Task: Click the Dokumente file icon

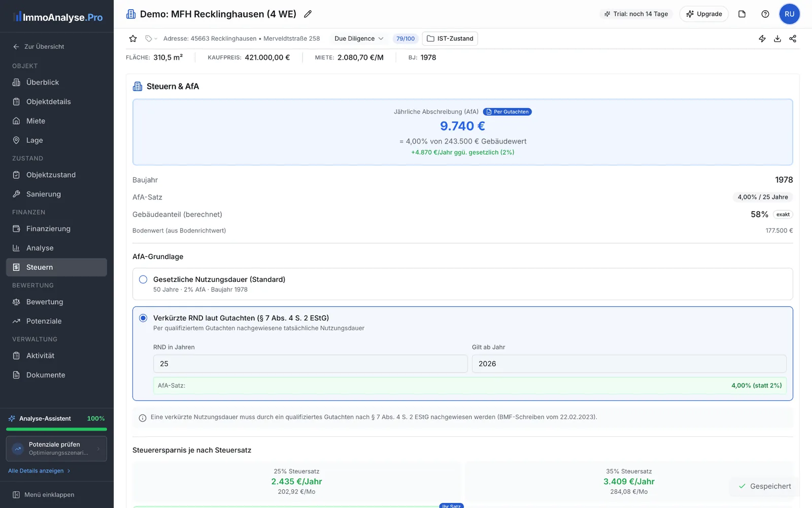Action: [x=16, y=375]
